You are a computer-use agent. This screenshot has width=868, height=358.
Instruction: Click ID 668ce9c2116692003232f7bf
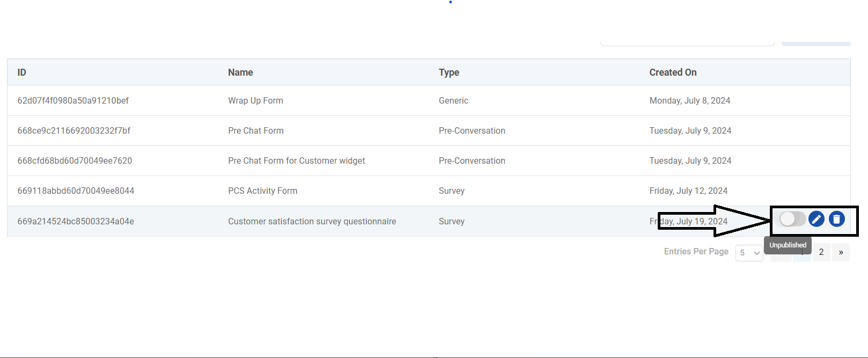click(74, 131)
